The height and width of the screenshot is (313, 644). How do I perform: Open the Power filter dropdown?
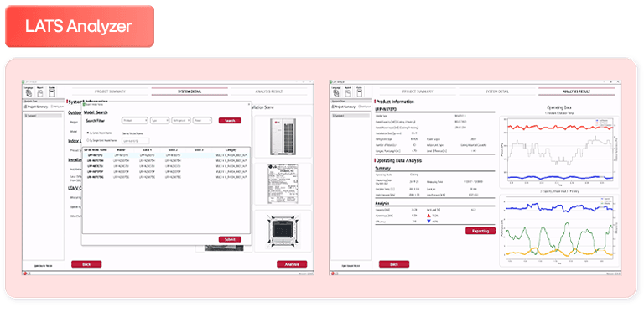coord(202,120)
